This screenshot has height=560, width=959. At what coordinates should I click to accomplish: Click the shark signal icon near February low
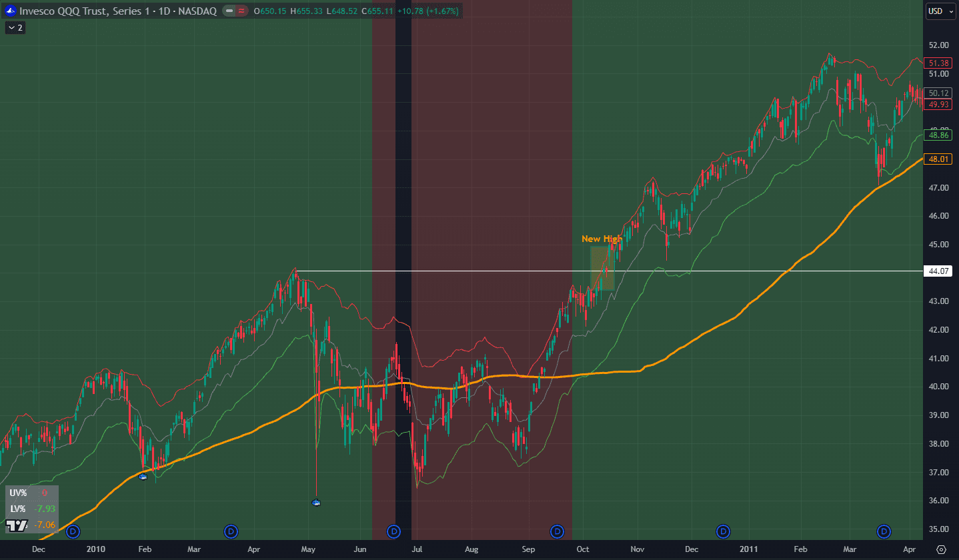point(143,477)
